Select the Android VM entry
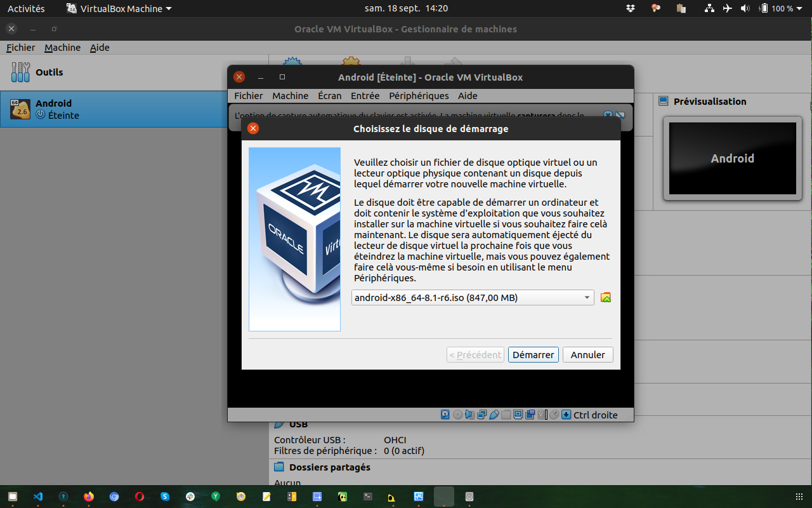The width and height of the screenshot is (812, 508). tap(133, 109)
